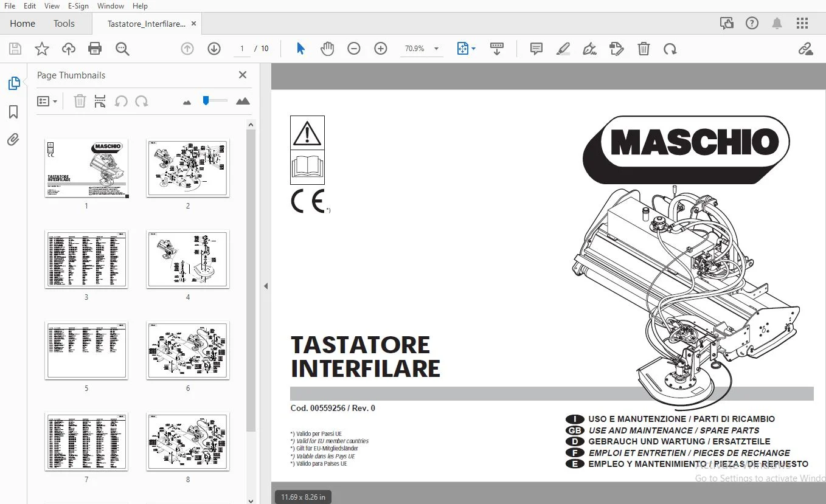Select the page 8 thumbnail

click(188, 441)
